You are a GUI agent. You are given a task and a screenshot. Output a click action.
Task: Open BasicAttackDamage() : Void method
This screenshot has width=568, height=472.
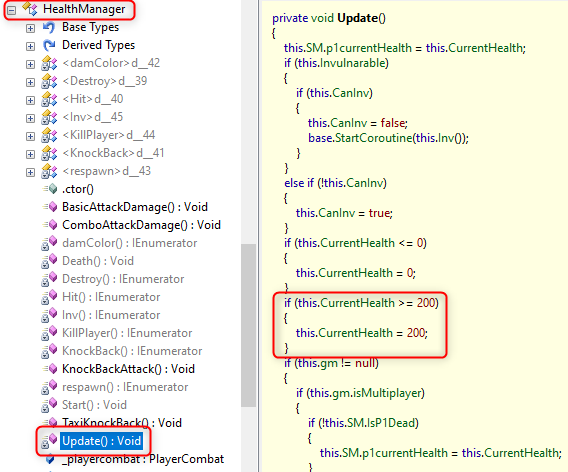click(x=135, y=207)
